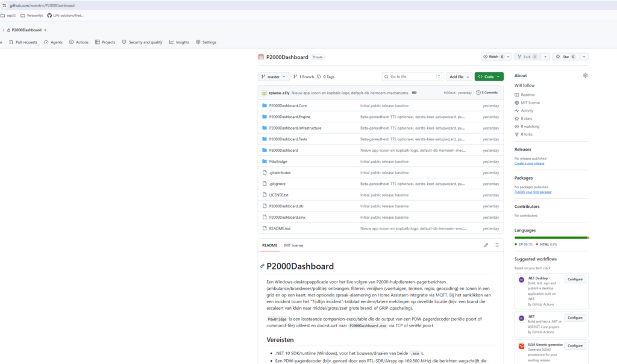Image resolution: width=617 pixels, height=364 pixels.
Task: Click the SLSA Generic generator icon
Action: (x=521, y=347)
